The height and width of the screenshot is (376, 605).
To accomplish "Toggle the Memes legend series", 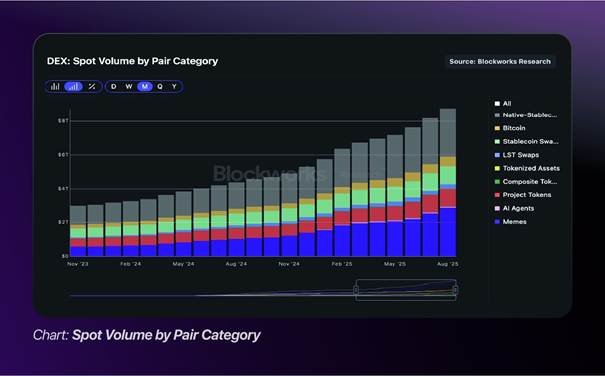I will 510,222.
